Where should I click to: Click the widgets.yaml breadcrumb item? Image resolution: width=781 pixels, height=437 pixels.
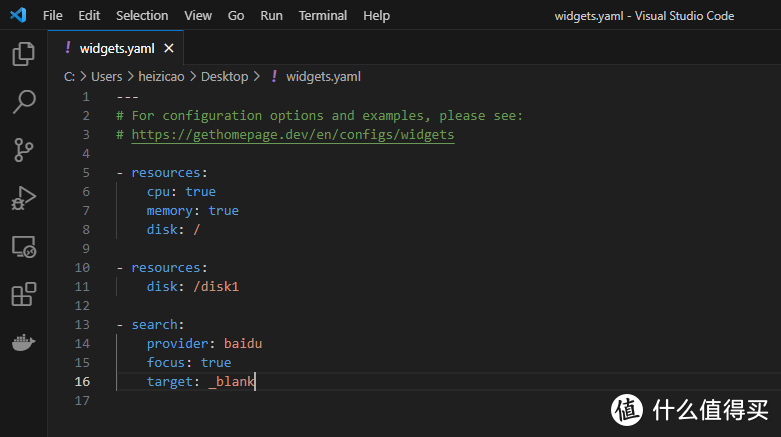click(322, 76)
